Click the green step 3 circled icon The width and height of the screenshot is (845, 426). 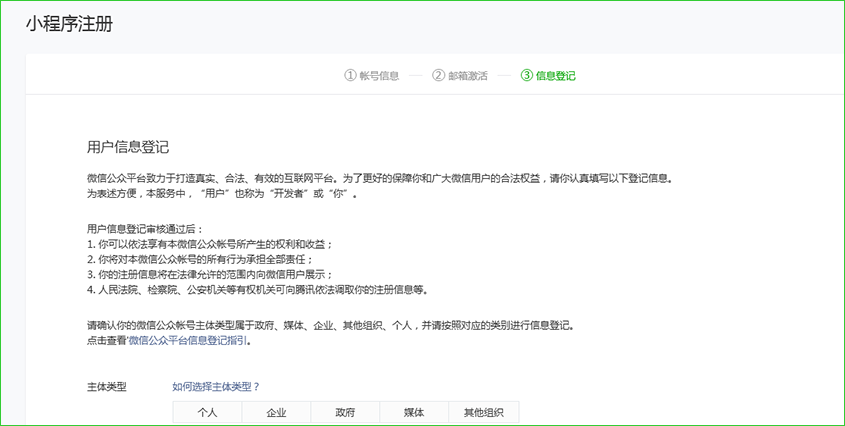tap(526, 76)
